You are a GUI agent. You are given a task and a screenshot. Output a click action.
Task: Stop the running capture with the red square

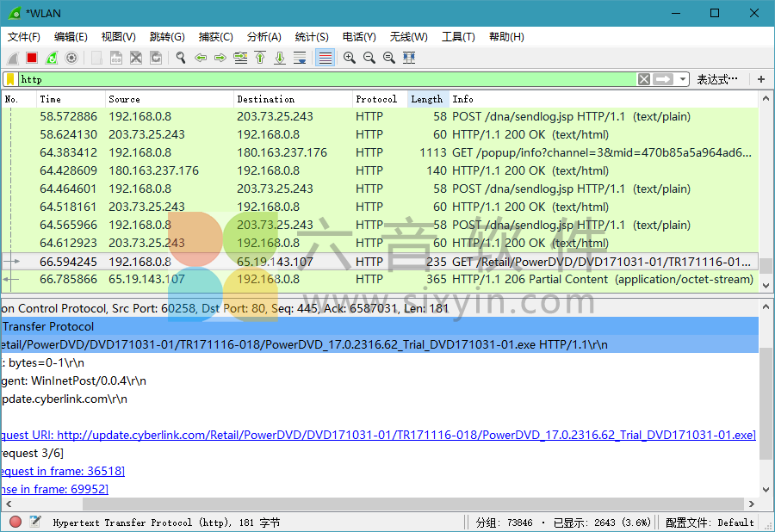pos(30,57)
